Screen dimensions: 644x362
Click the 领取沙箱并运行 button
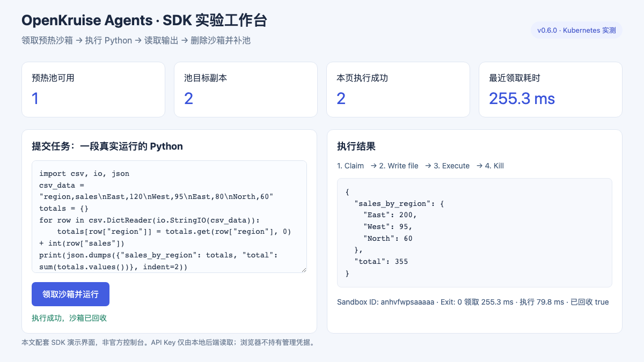[70, 294]
